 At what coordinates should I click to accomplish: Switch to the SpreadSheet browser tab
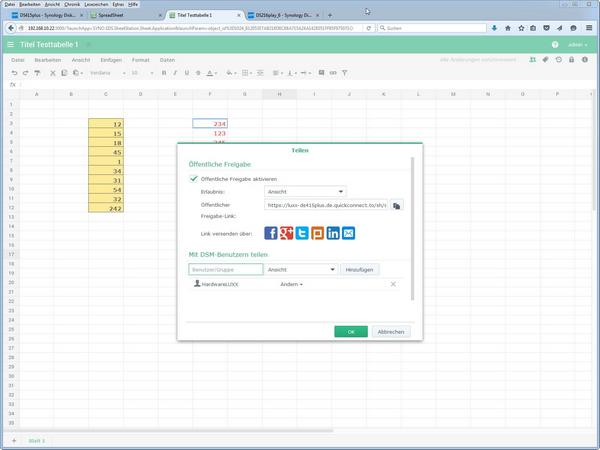coord(126,15)
